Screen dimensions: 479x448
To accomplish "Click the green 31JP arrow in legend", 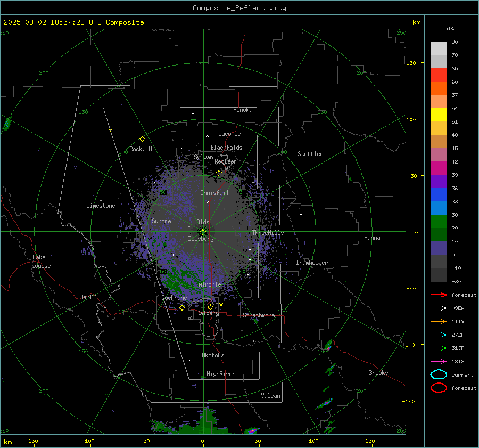I will [x=439, y=348].
